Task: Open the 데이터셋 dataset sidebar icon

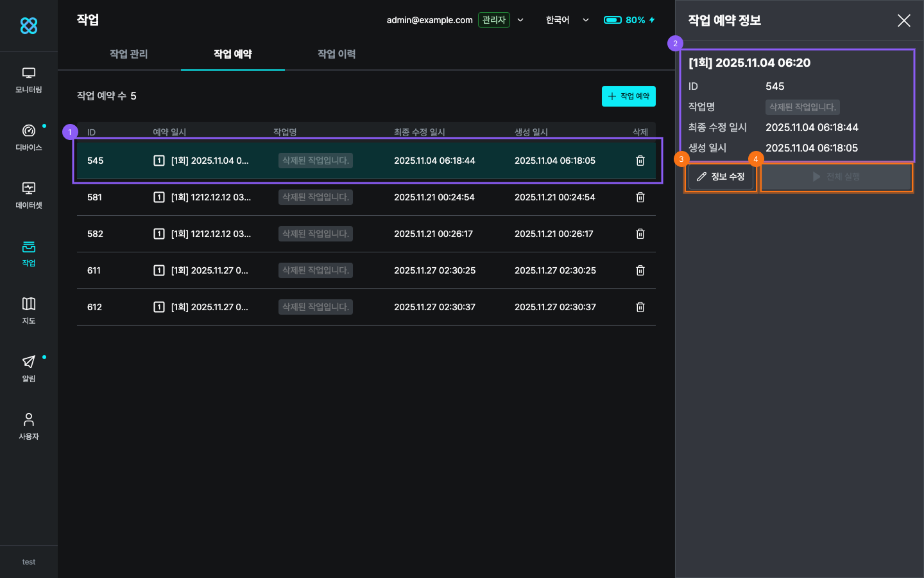Action: 29,196
